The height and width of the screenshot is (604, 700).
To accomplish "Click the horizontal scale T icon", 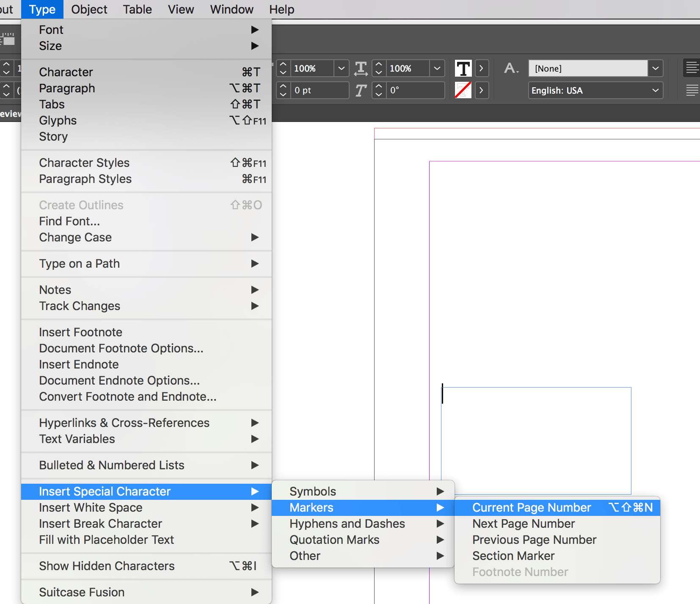I will [x=361, y=68].
